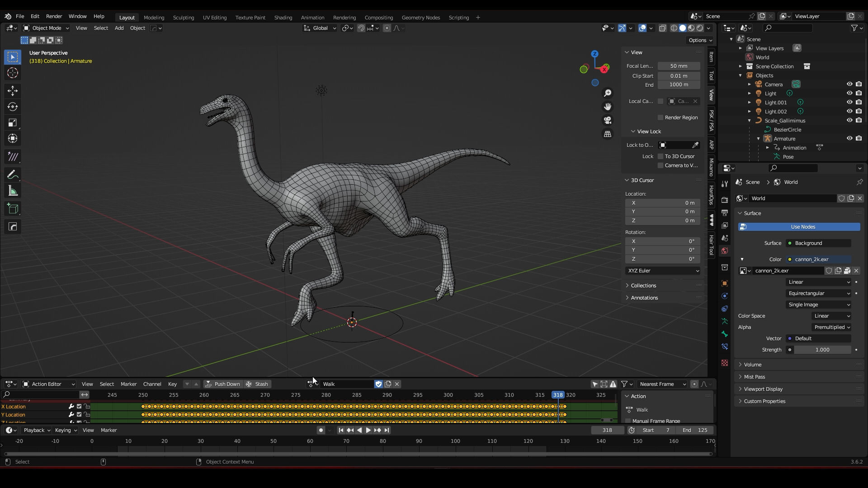Open the Texture properties tab icon
This screenshot has height=488, width=868.
(725, 363)
